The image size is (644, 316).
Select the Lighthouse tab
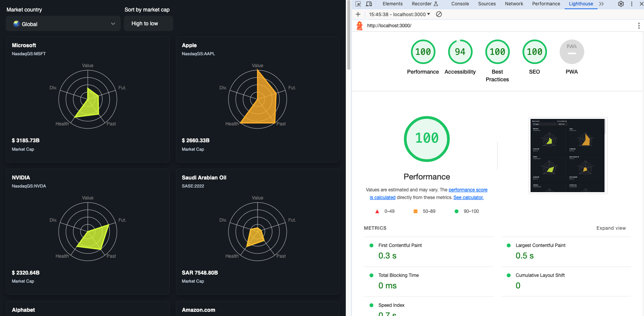pos(581,4)
